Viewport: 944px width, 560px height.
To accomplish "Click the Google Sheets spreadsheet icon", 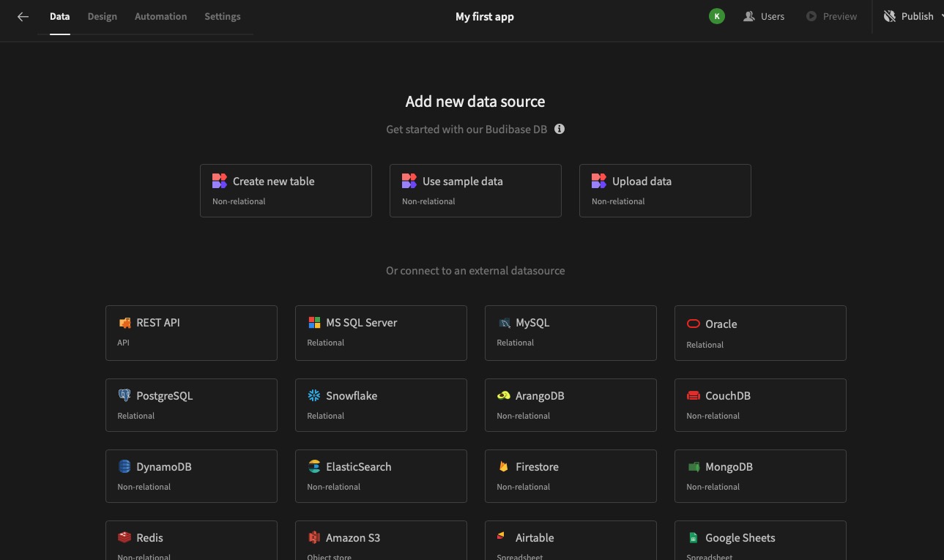I will point(693,537).
